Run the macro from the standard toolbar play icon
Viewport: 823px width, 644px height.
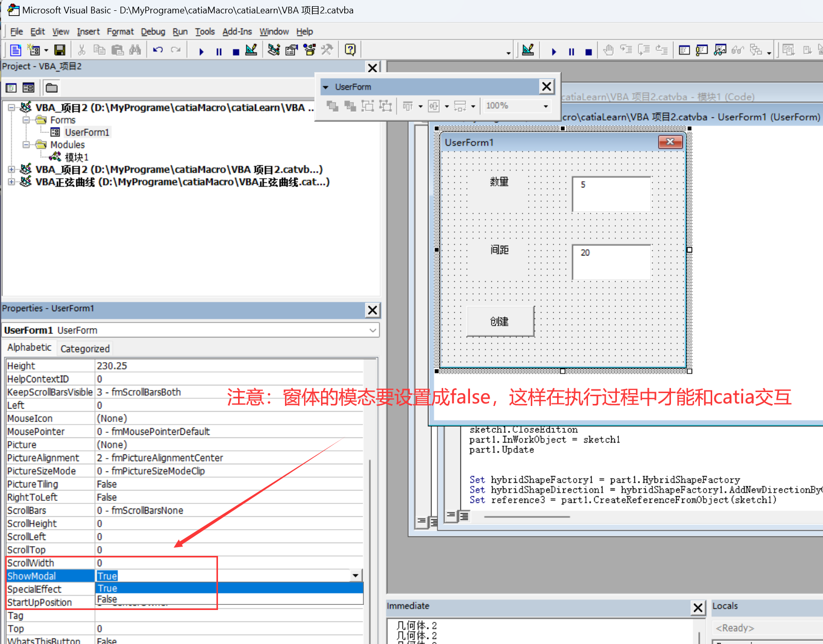tap(201, 52)
